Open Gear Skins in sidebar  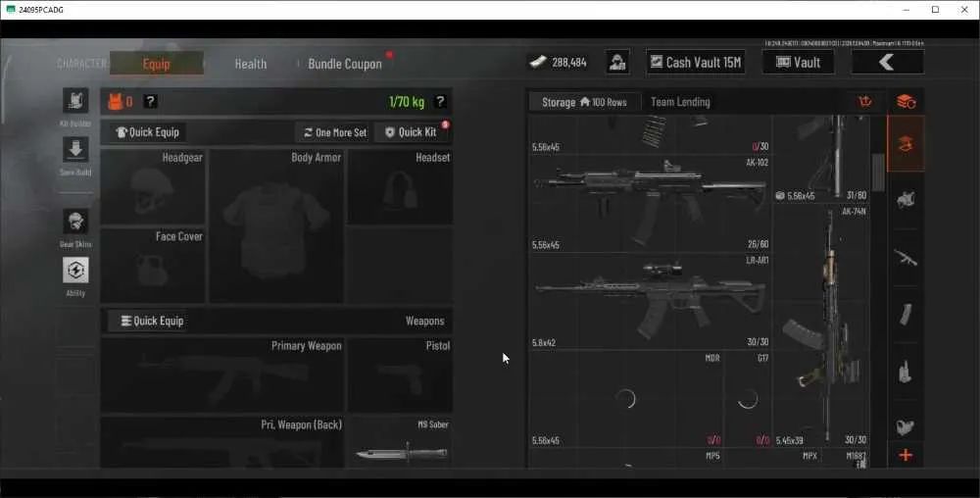(75, 222)
